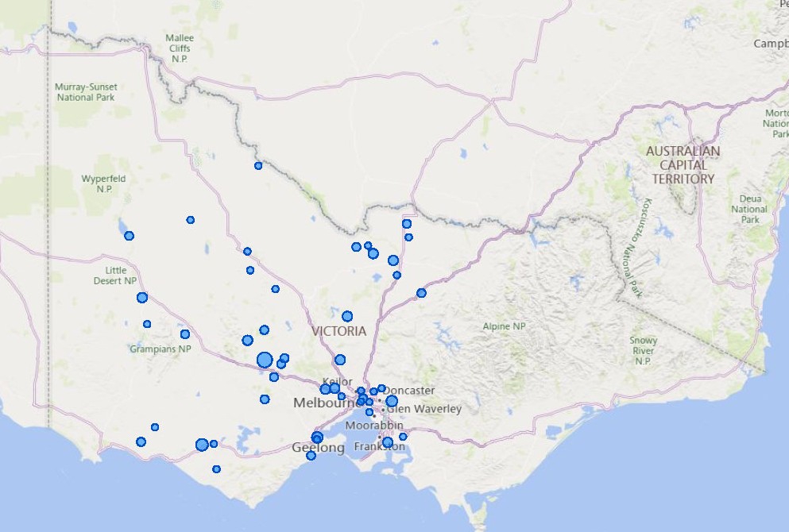Viewport: 789px width, 532px height.
Task: Click the Alpine NP label
Action: (x=504, y=326)
